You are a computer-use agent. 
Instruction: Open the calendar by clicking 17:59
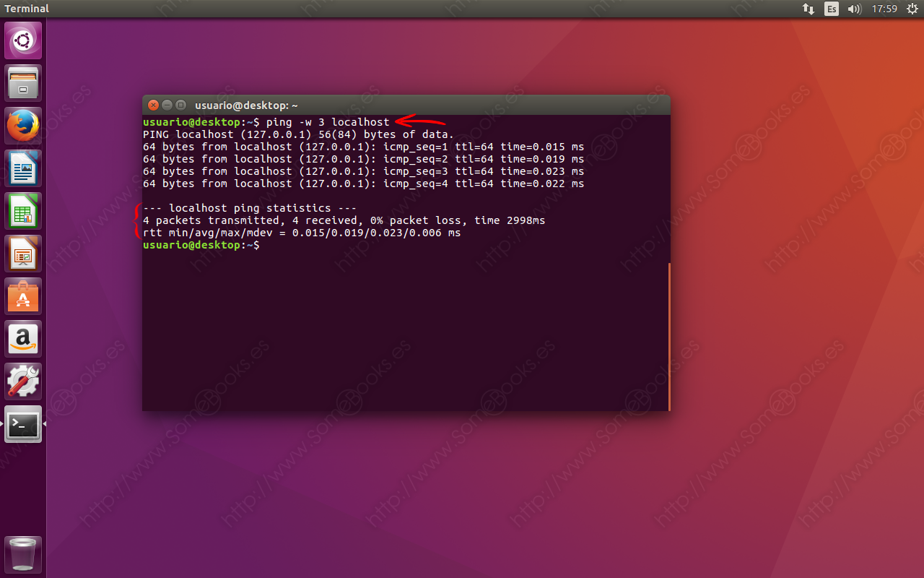click(x=884, y=9)
